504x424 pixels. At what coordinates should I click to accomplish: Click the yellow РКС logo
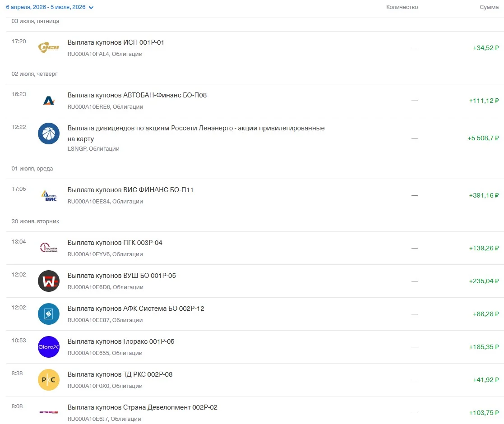coord(49,380)
